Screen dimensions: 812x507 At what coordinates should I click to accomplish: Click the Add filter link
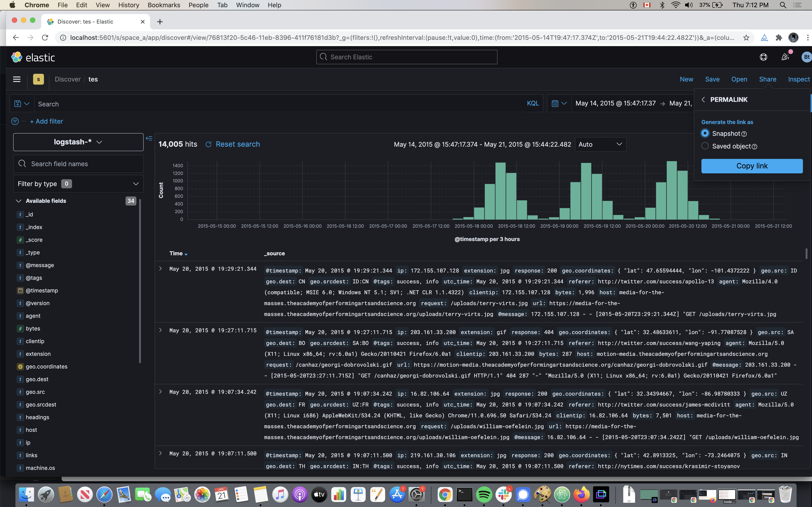click(47, 121)
